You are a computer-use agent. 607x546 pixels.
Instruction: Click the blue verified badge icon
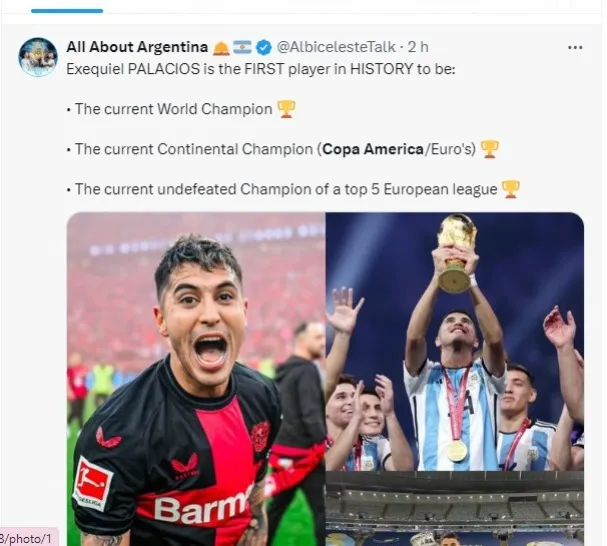click(264, 47)
